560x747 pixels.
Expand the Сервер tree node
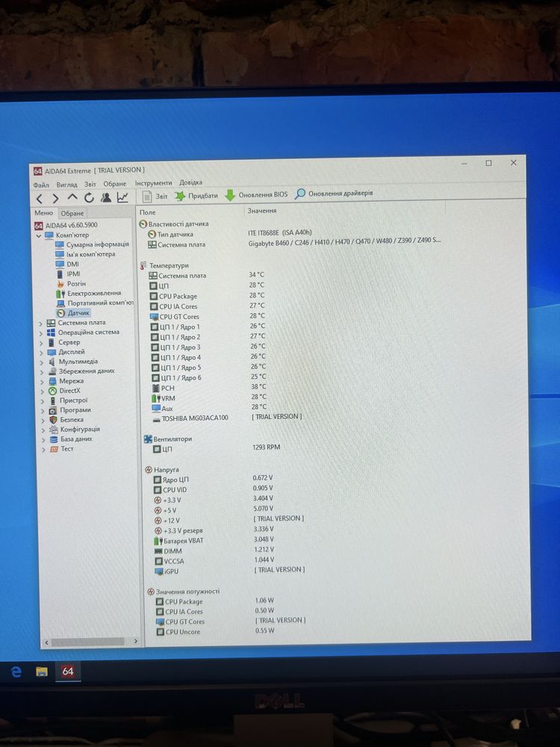pyautogui.click(x=41, y=343)
